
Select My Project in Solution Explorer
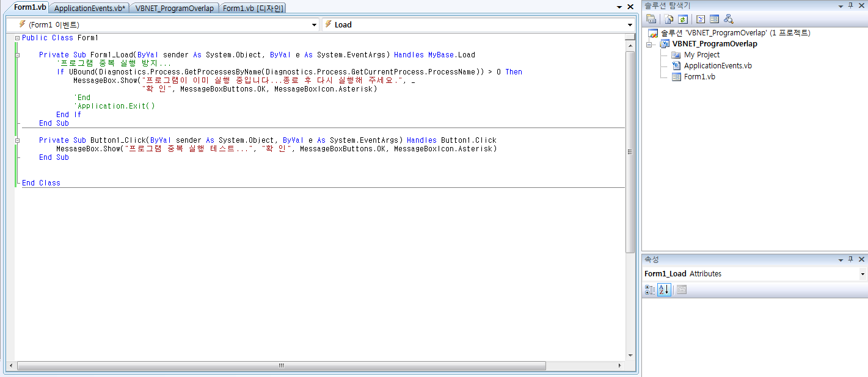pos(702,55)
